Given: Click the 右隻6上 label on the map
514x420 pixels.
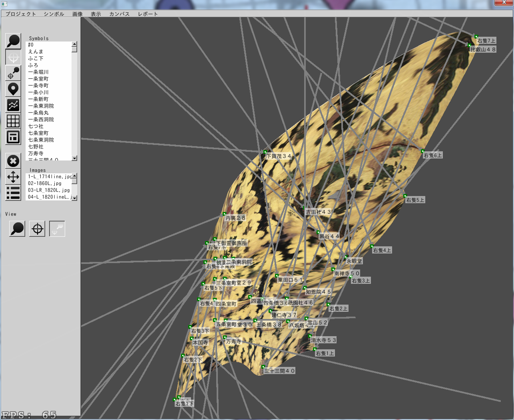Looking at the screenshot, I should click(433, 155).
